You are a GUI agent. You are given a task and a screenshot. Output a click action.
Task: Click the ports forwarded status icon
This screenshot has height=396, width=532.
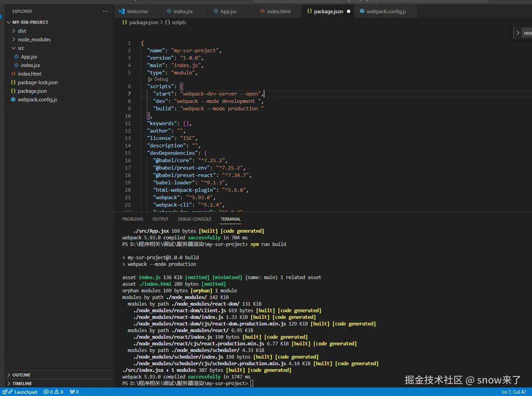point(74,392)
